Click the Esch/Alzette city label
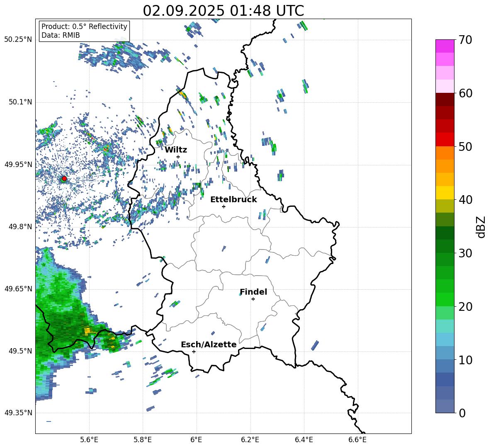491x448 pixels. tap(209, 344)
